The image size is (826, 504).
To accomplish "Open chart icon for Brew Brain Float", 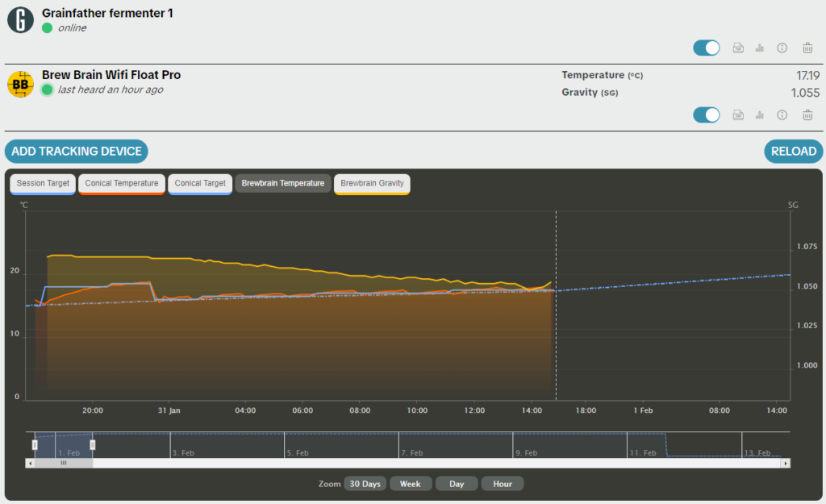I will coord(759,115).
